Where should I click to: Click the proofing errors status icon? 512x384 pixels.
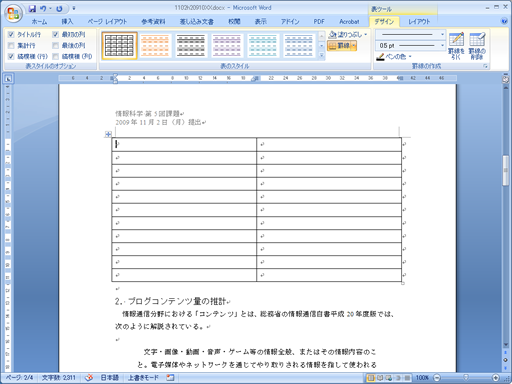[89, 378]
